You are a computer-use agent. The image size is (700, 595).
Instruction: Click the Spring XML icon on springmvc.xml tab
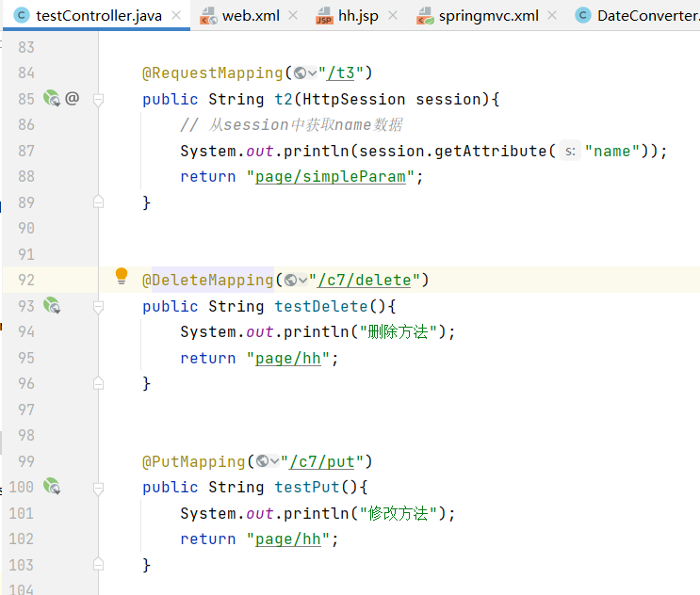[425, 16]
